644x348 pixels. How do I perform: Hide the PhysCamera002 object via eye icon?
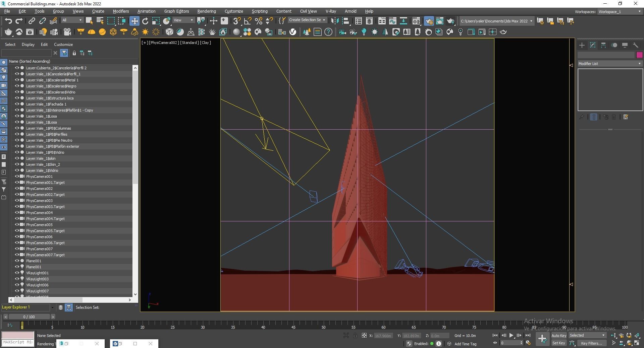coord(17,188)
